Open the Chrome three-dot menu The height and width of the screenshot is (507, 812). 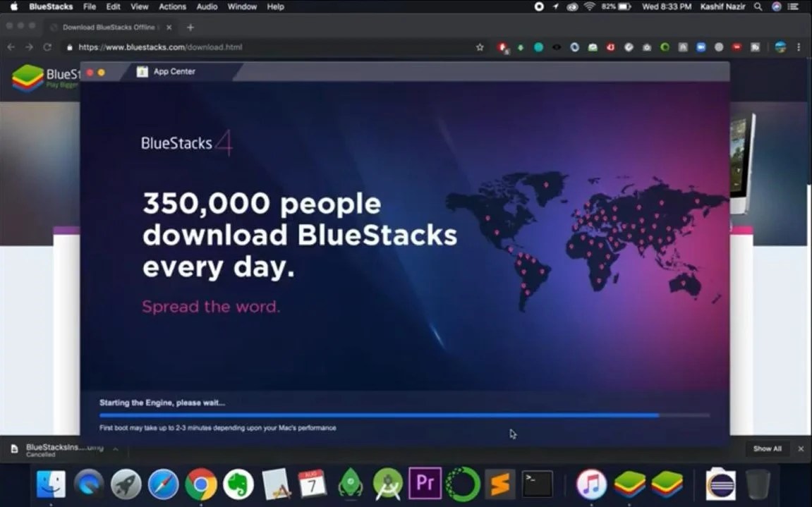(x=799, y=47)
